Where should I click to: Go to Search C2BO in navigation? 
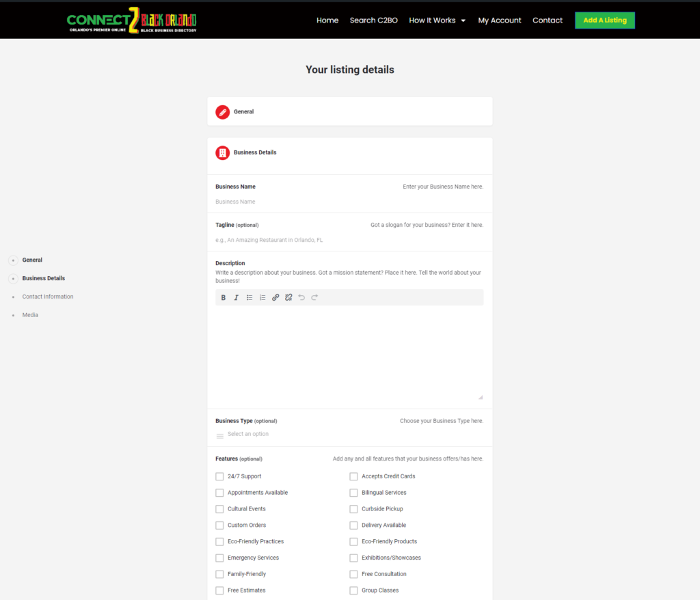pos(373,21)
